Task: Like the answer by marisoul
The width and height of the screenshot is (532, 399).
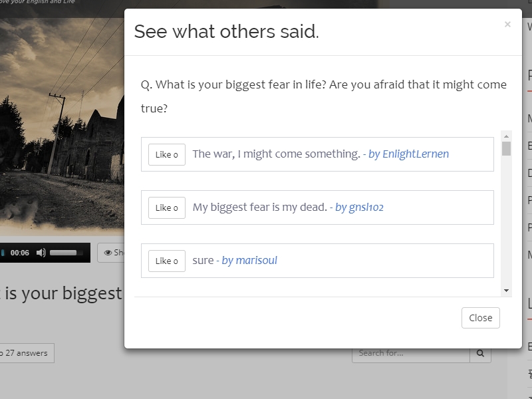Action: pyautogui.click(x=167, y=261)
